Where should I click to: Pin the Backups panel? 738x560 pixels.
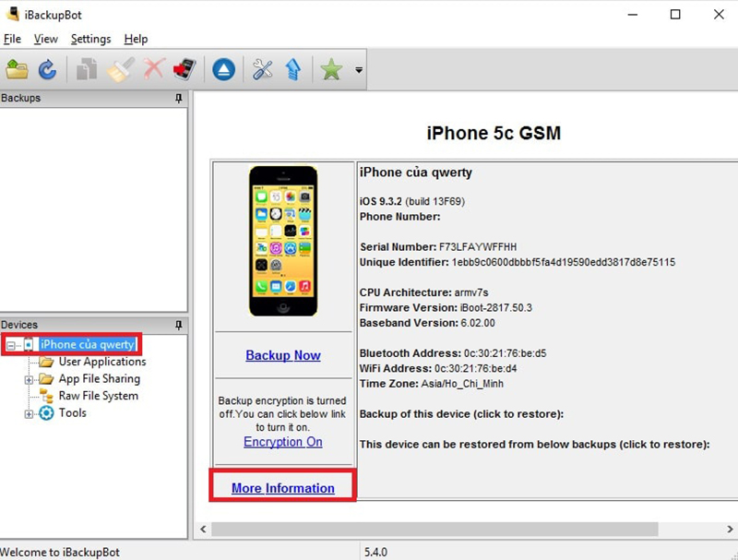pos(179,98)
